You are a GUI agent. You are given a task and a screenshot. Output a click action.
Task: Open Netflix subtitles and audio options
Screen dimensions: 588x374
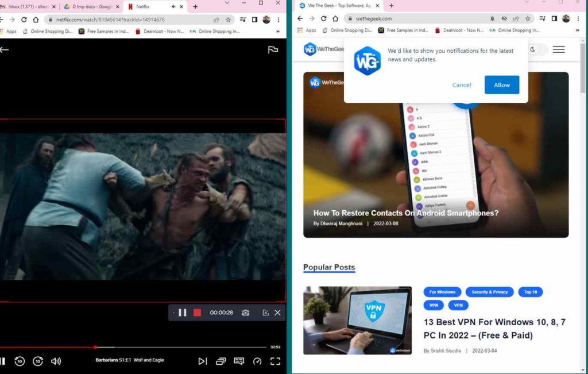239,361
